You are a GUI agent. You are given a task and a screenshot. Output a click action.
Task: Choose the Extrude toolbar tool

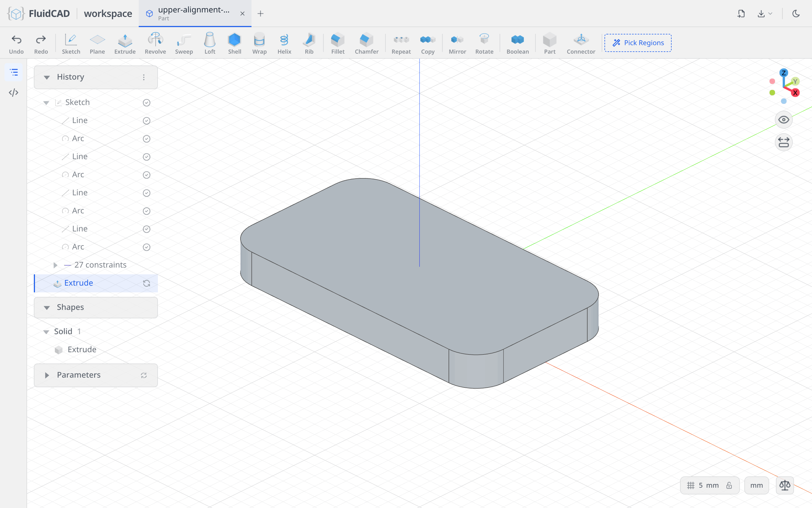click(125, 43)
